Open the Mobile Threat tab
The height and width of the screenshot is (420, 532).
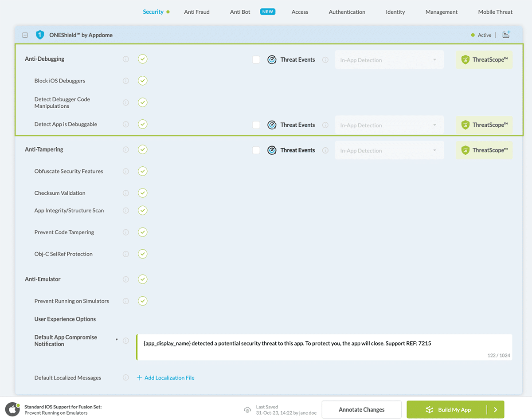click(495, 12)
